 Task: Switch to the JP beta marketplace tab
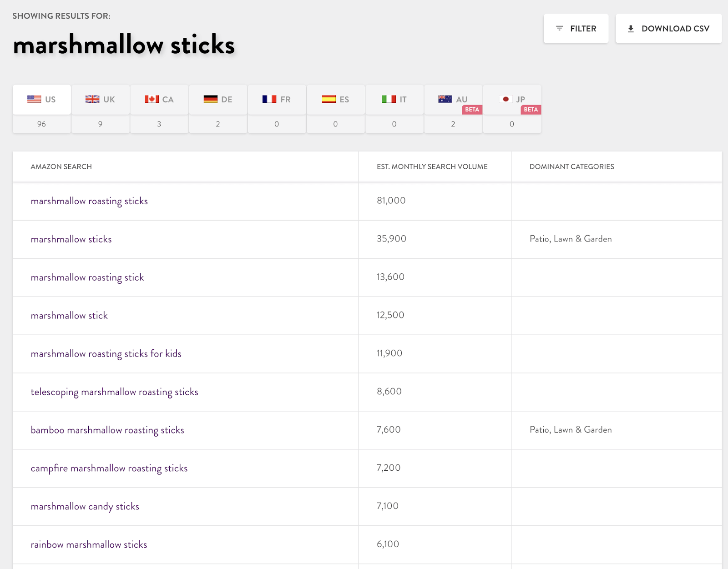[x=512, y=100]
